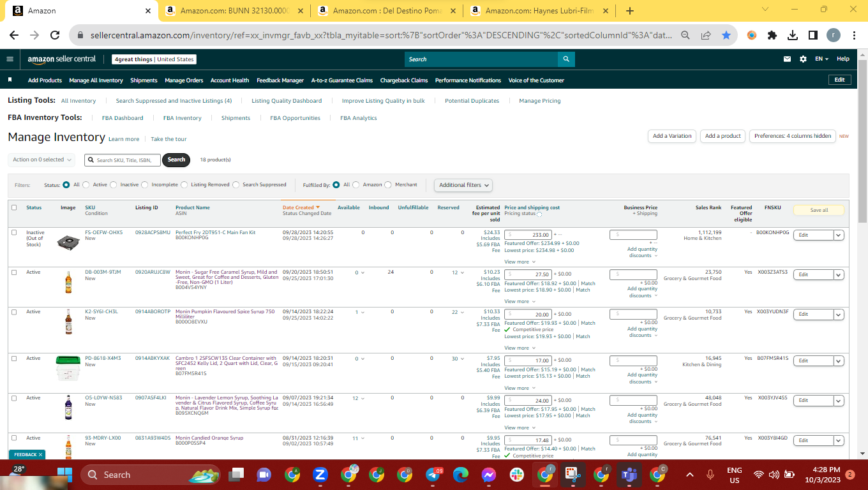
Task: Switch to the BUNN 32130 browser tab
Action: click(234, 11)
